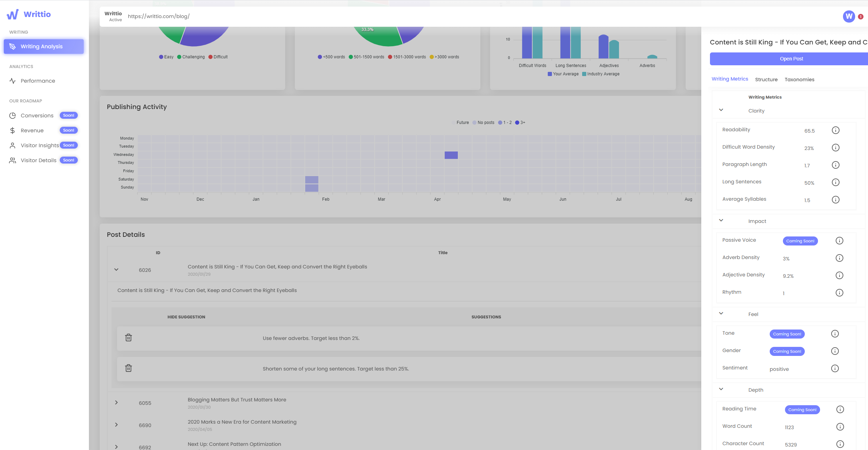Toggle the >3000 words legend item
The width and height of the screenshot is (868, 450).
(x=444, y=57)
